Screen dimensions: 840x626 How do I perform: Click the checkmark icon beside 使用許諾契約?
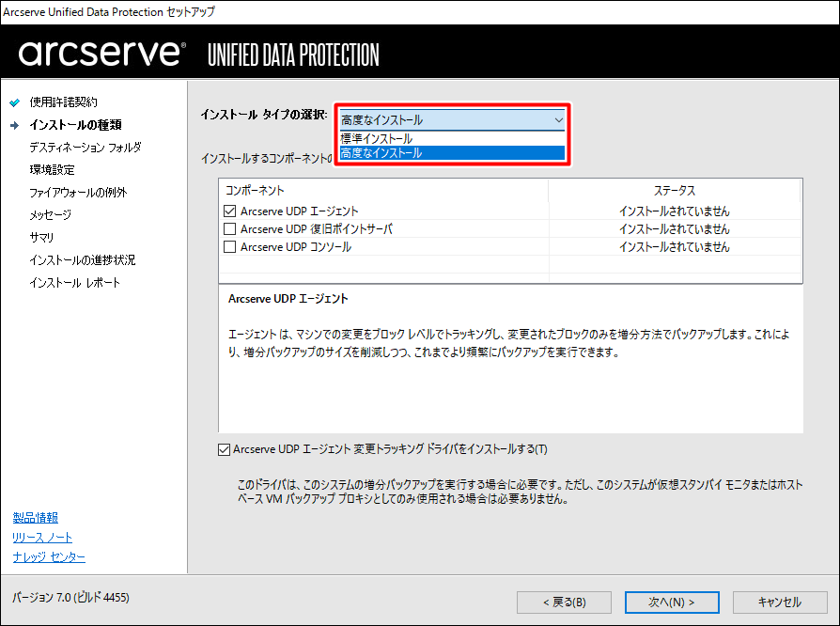tap(14, 102)
